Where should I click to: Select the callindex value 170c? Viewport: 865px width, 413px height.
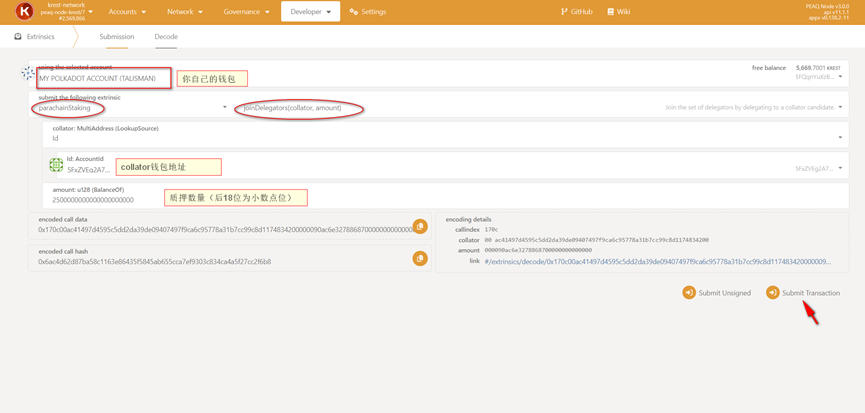point(491,229)
